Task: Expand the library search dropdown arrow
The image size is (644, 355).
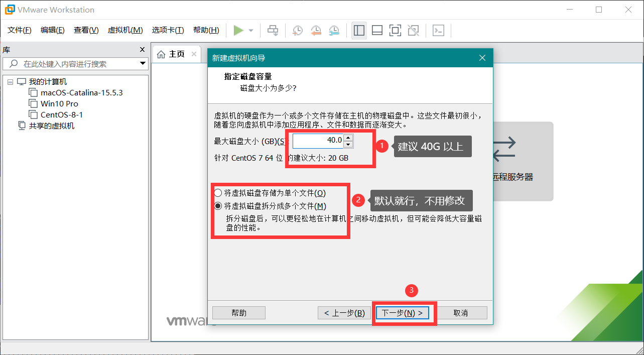Action: [x=143, y=64]
